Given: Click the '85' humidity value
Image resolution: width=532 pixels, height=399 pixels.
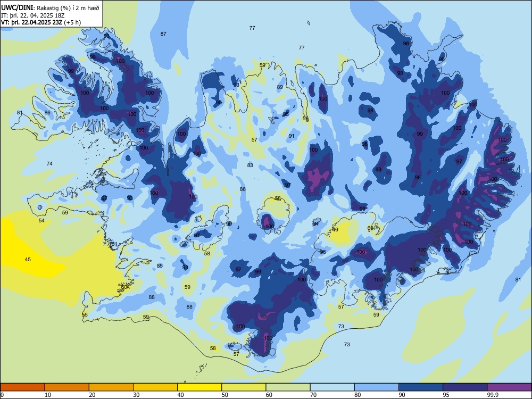Looking at the screenshot, I should pyautogui.click(x=160, y=265).
